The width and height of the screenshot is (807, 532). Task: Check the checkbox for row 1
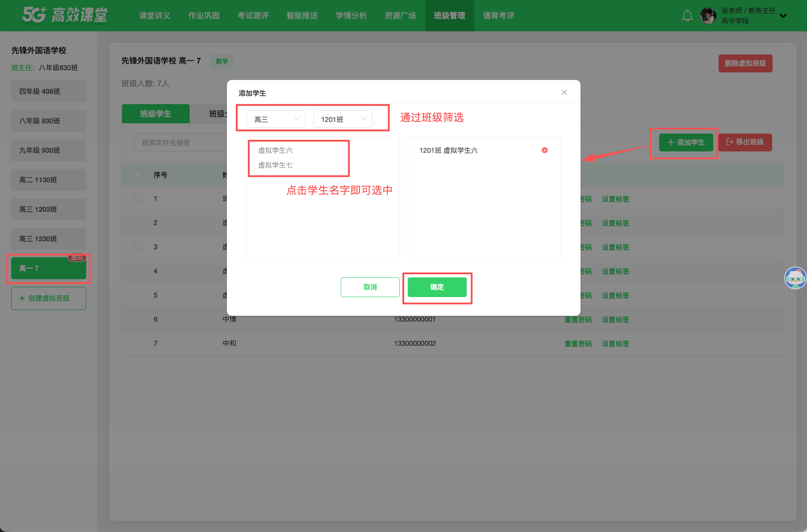click(138, 199)
